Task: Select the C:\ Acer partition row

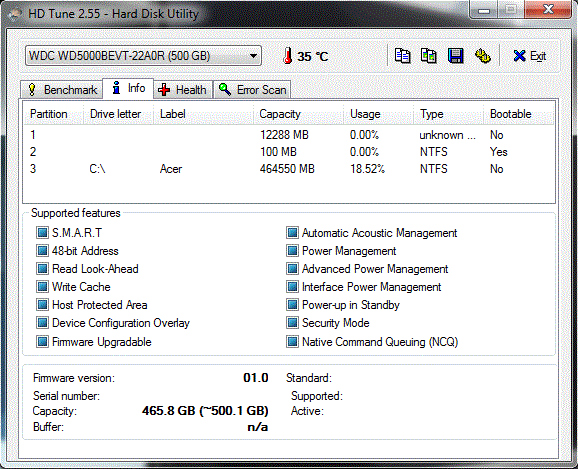Action: tap(289, 169)
